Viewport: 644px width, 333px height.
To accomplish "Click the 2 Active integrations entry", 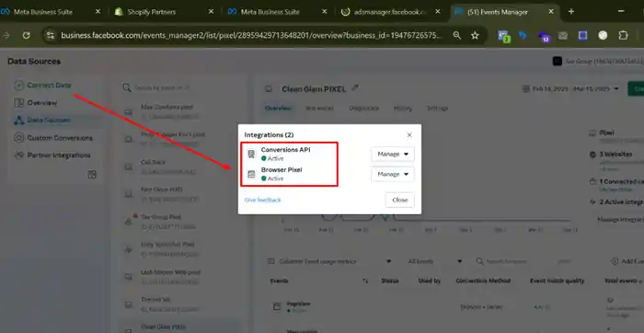I will [621, 201].
